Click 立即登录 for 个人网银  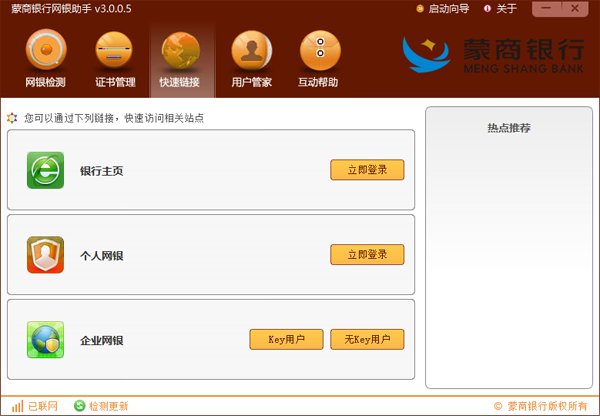coord(367,254)
